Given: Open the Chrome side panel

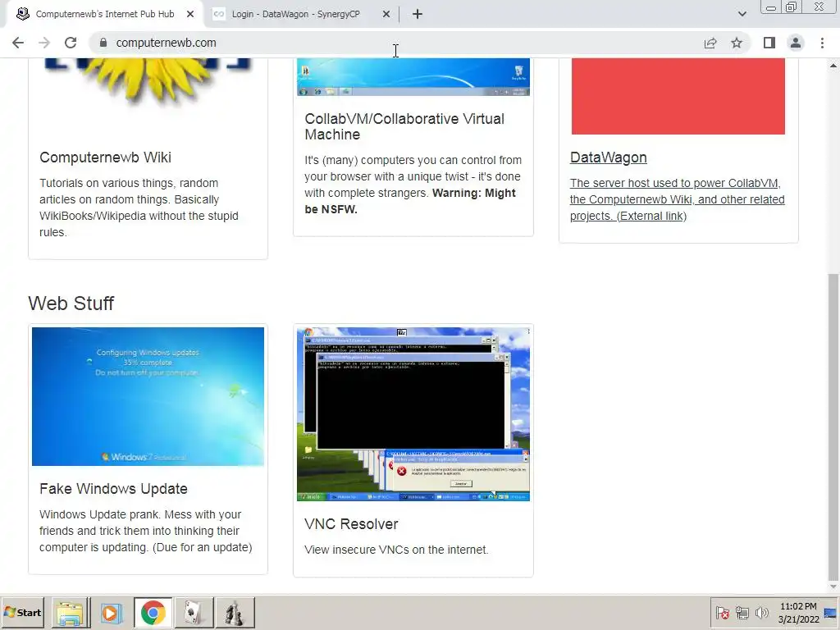Looking at the screenshot, I should pos(769,43).
